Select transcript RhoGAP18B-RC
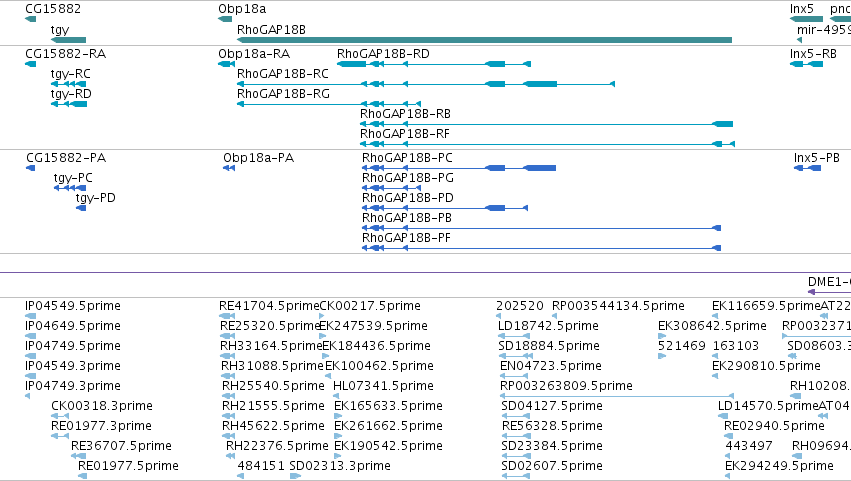851x481 pixels. tap(426, 84)
